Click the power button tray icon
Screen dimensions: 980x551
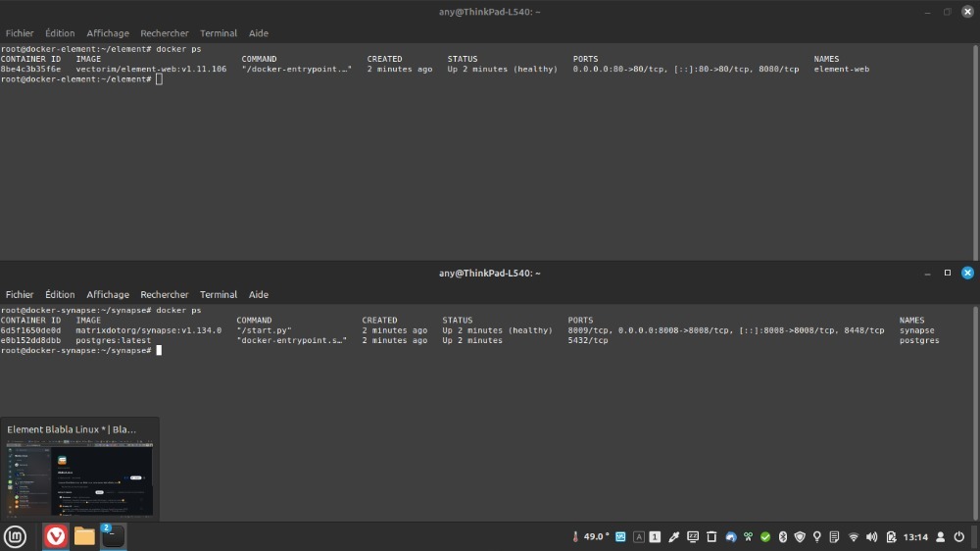958,537
